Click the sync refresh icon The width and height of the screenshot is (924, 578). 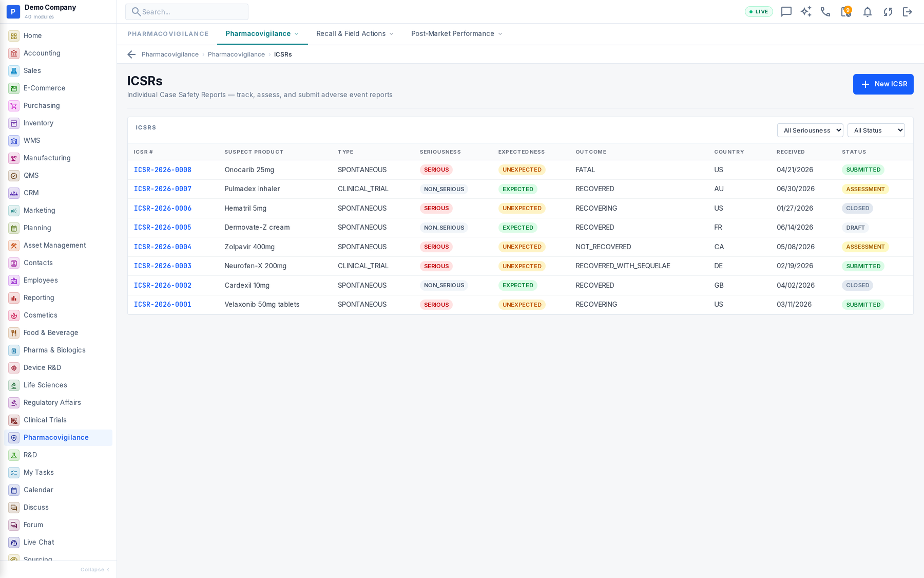pos(888,12)
